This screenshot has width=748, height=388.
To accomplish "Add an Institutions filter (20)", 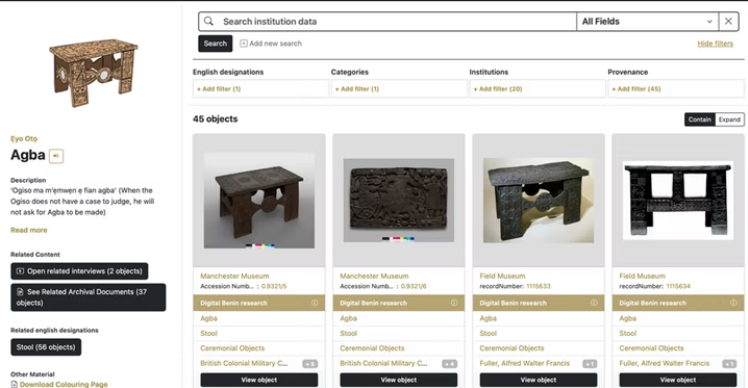I will [x=537, y=89].
